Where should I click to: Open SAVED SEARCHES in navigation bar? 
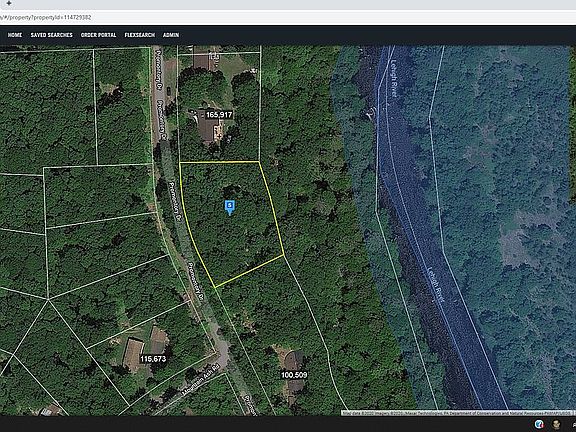pyautogui.click(x=52, y=35)
